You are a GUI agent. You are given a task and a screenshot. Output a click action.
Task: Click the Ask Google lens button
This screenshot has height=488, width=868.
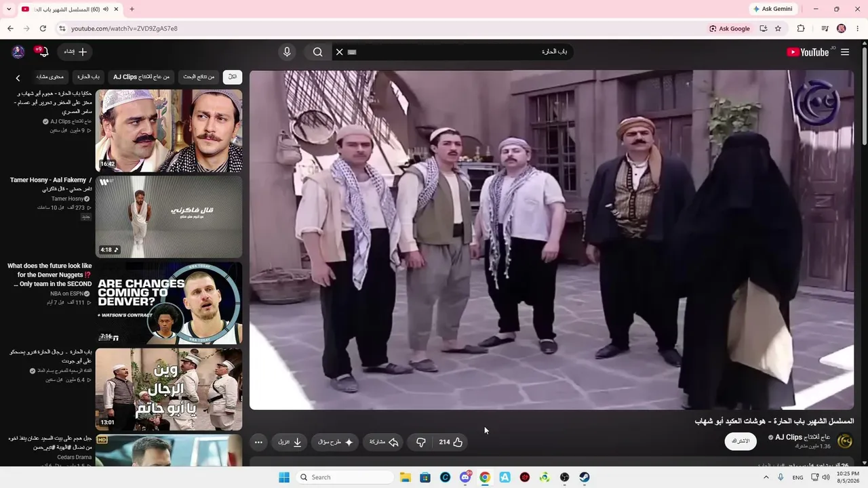pos(730,28)
